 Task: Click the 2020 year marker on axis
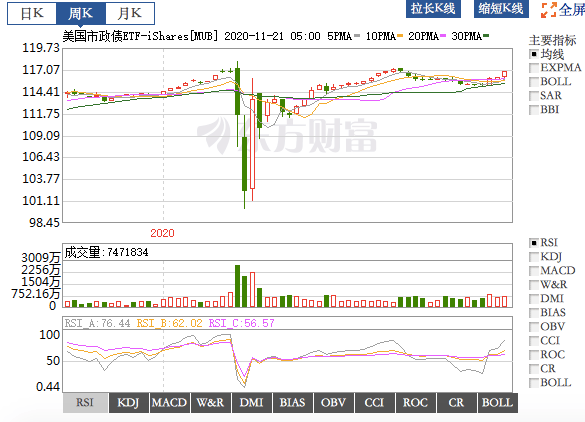[162, 233]
